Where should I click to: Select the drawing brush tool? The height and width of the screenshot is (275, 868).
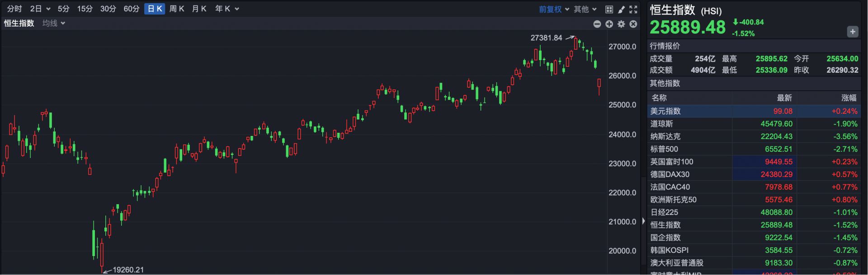click(x=621, y=9)
